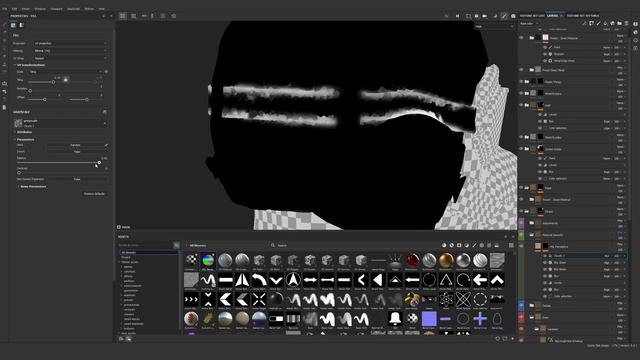Viewport: 640px width, 360px height.
Task: Click the Balance slider handle
Action: 99,162
